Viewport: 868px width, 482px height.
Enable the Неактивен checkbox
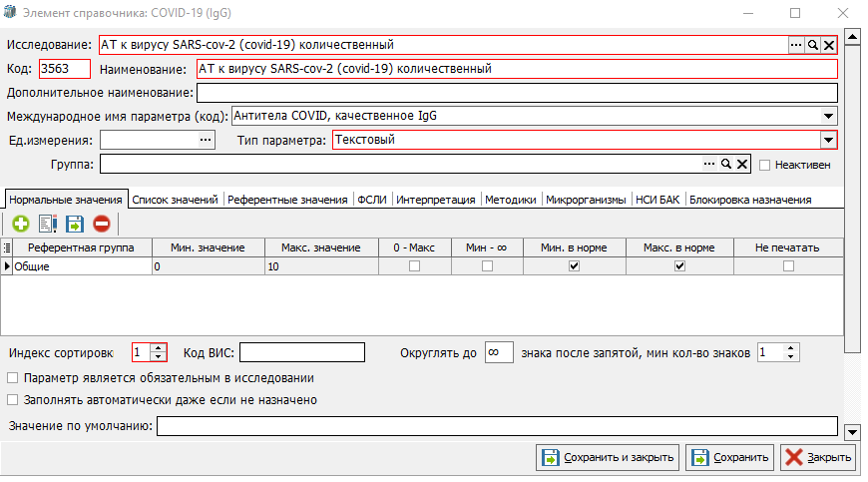coord(765,165)
